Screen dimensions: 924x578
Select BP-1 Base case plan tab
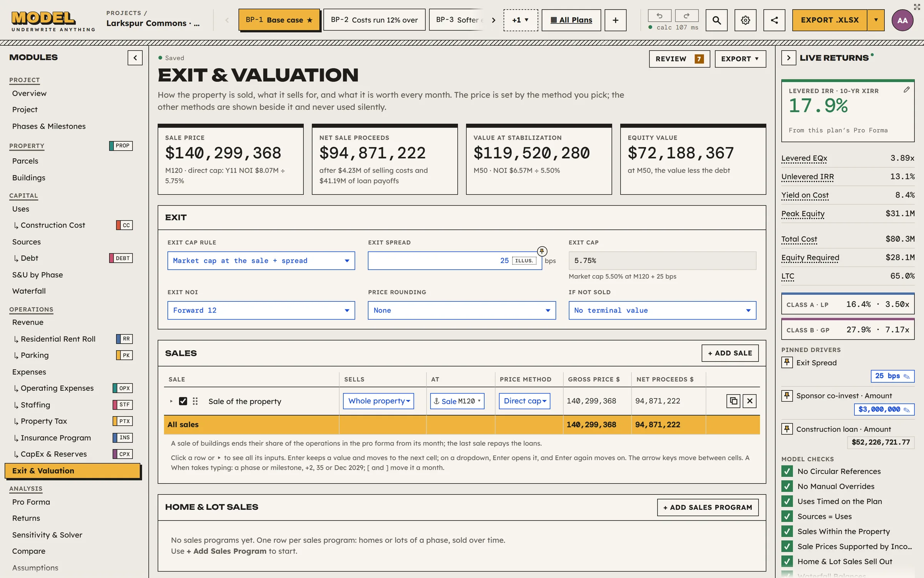[279, 20]
